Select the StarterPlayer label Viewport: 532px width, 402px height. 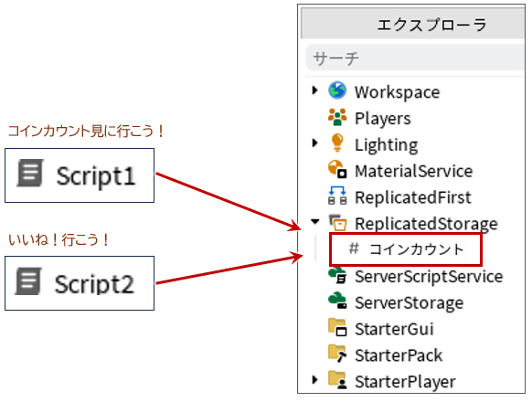(405, 382)
